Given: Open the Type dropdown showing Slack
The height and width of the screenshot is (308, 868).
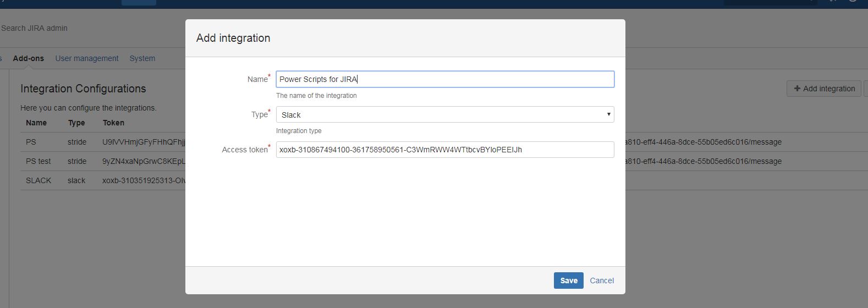Looking at the screenshot, I should pyautogui.click(x=444, y=114).
